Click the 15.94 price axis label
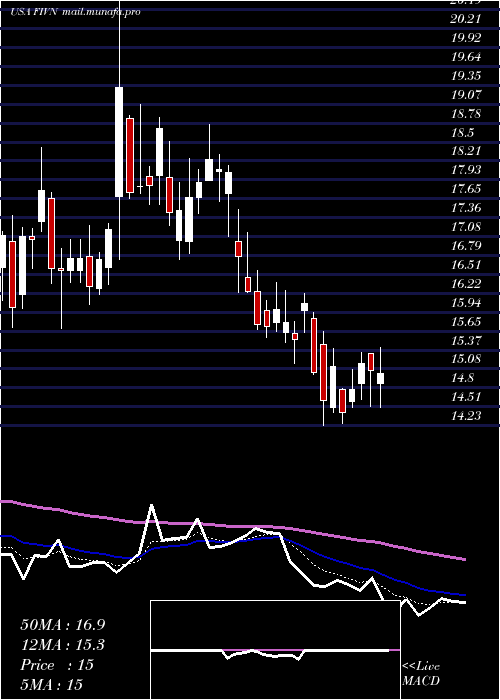The height and width of the screenshot is (700, 500). click(x=466, y=303)
